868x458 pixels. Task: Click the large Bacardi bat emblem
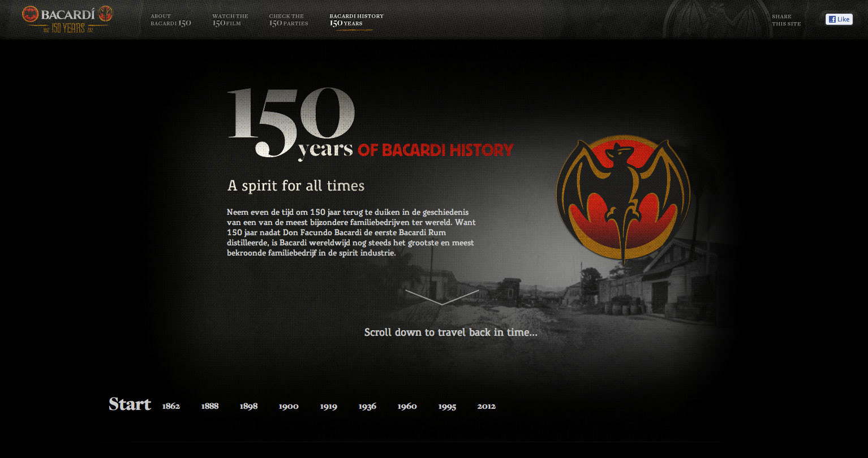click(x=623, y=198)
